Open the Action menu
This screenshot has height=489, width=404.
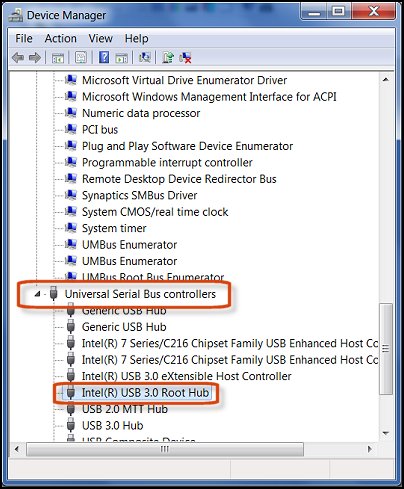point(61,39)
